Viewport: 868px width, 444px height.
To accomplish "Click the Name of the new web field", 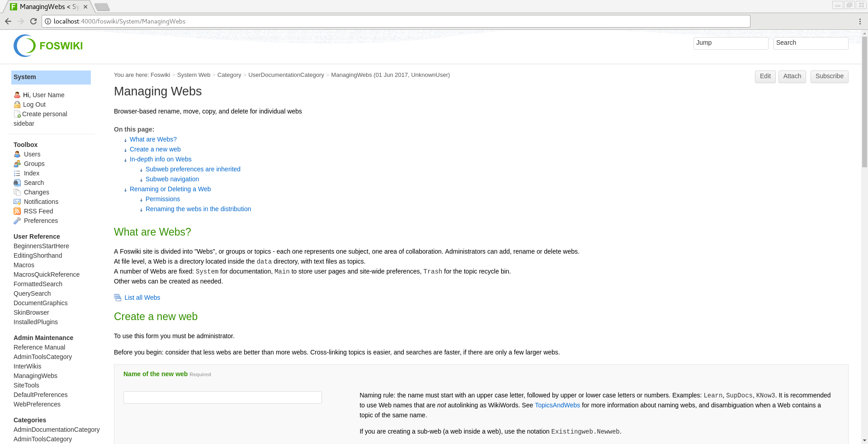I will point(222,397).
